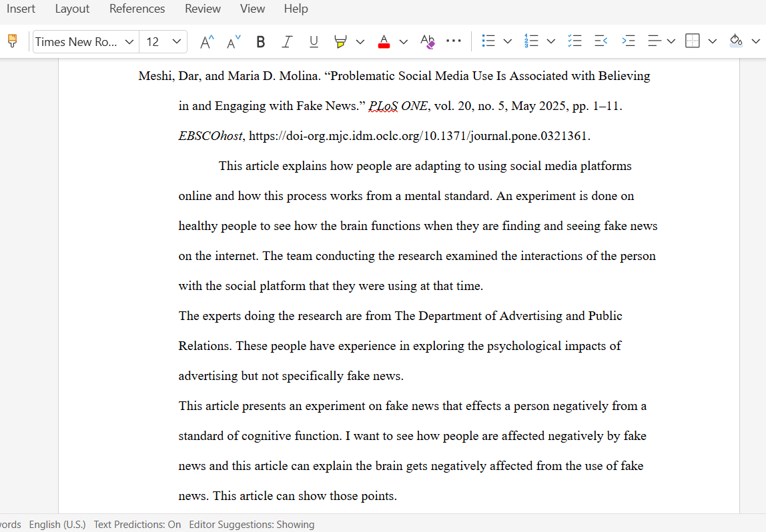This screenshot has width=766, height=532.
Task: Click the Format Painter icon
Action: [13, 41]
